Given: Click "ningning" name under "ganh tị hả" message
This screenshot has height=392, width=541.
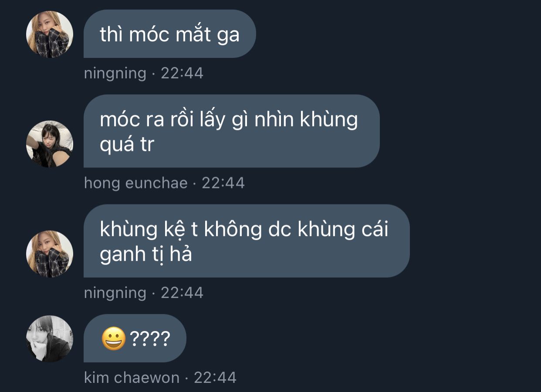Looking at the screenshot, I should click(115, 293).
